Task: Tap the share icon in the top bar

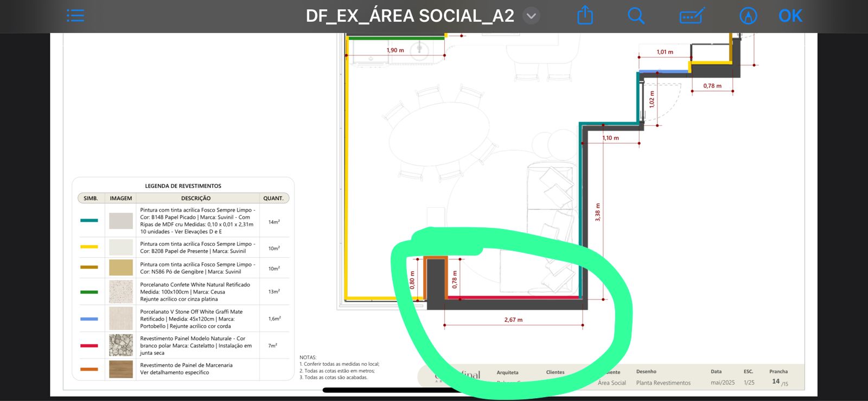Action: pyautogui.click(x=585, y=16)
